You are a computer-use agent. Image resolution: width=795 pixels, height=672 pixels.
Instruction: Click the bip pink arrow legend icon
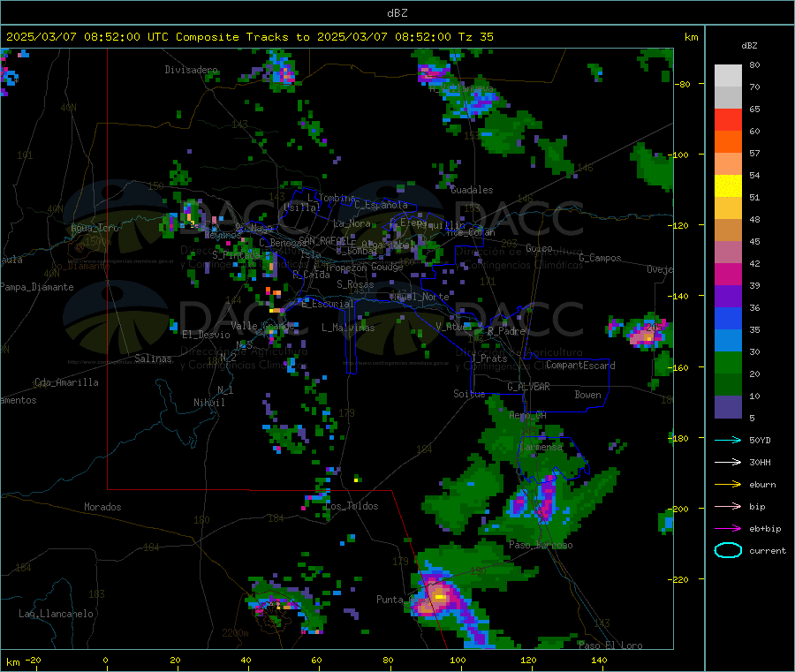coord(728,506)
